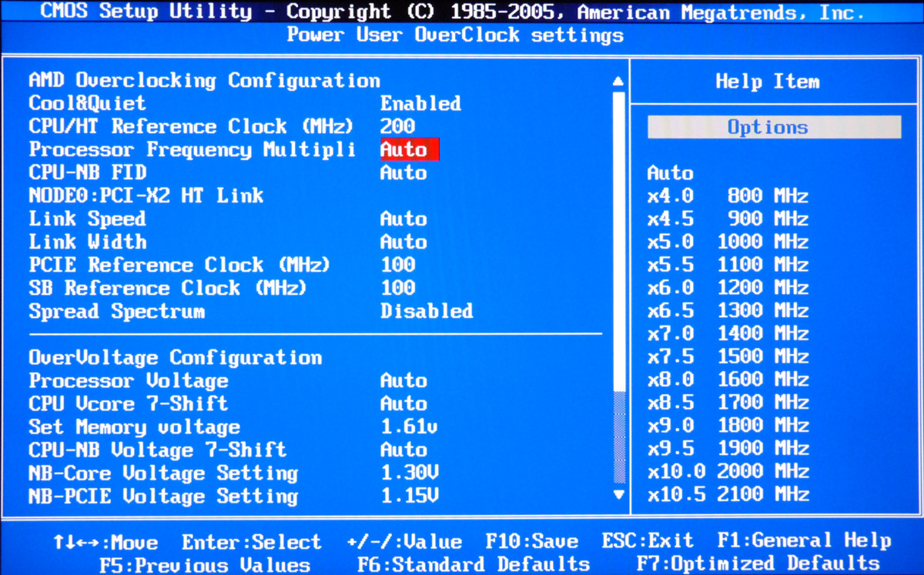Screen dimensions: 924x575
Task: Select the CPU-NB FID label
Action: point(87,173)
